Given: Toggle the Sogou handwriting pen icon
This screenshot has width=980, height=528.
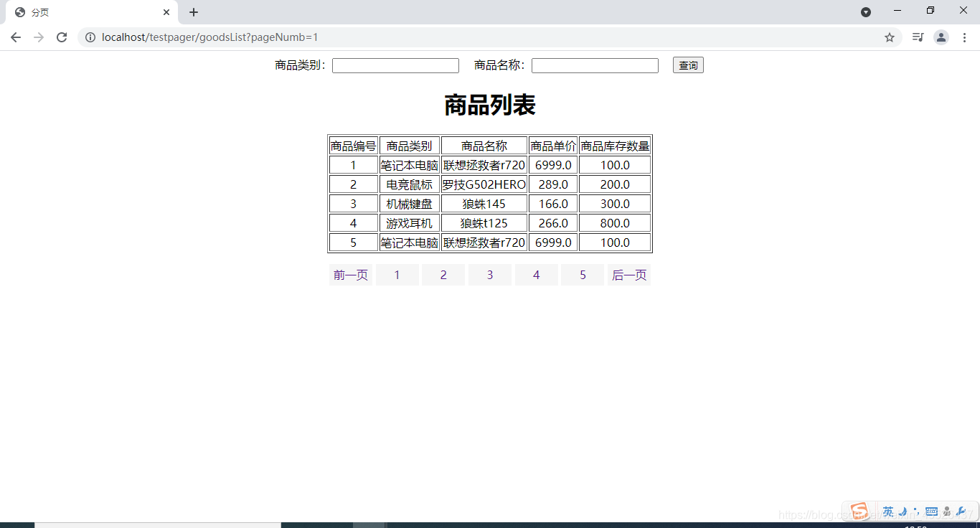Looking at the screenshot, I should (903, 511).
